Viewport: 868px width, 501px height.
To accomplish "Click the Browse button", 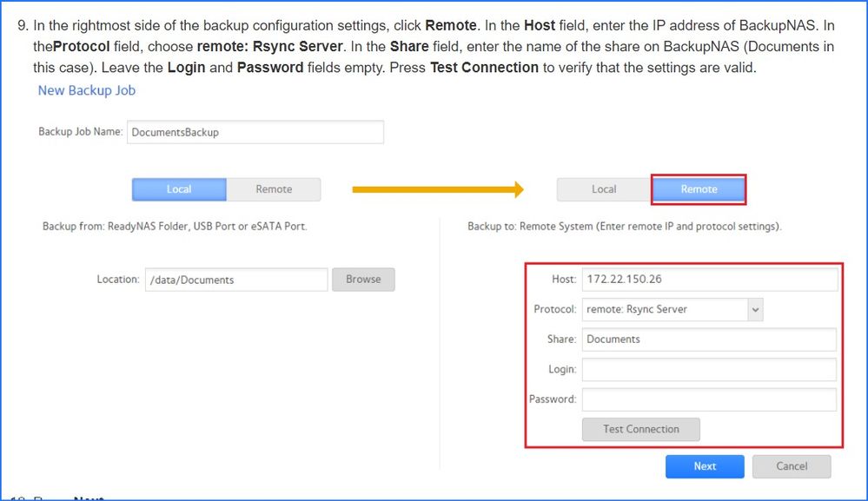I will (363, 279).
